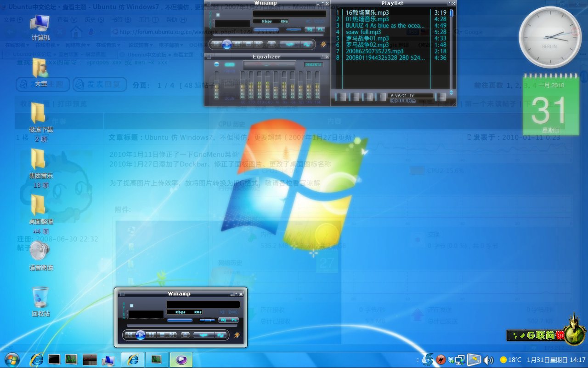This screenshot has width=588, height=368.
Task: Click the seek bar in Winamp above the Equalizer
Action: click(268, 35)
